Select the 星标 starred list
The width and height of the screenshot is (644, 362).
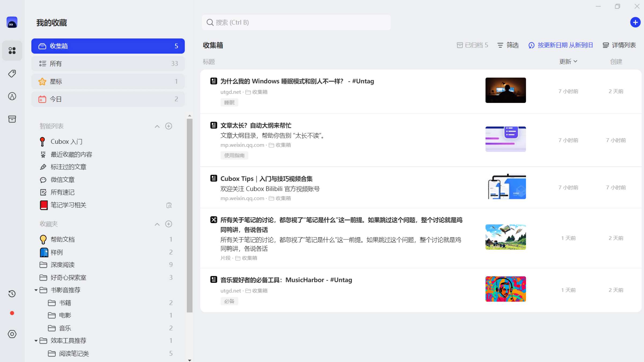(x=108, y=81)
